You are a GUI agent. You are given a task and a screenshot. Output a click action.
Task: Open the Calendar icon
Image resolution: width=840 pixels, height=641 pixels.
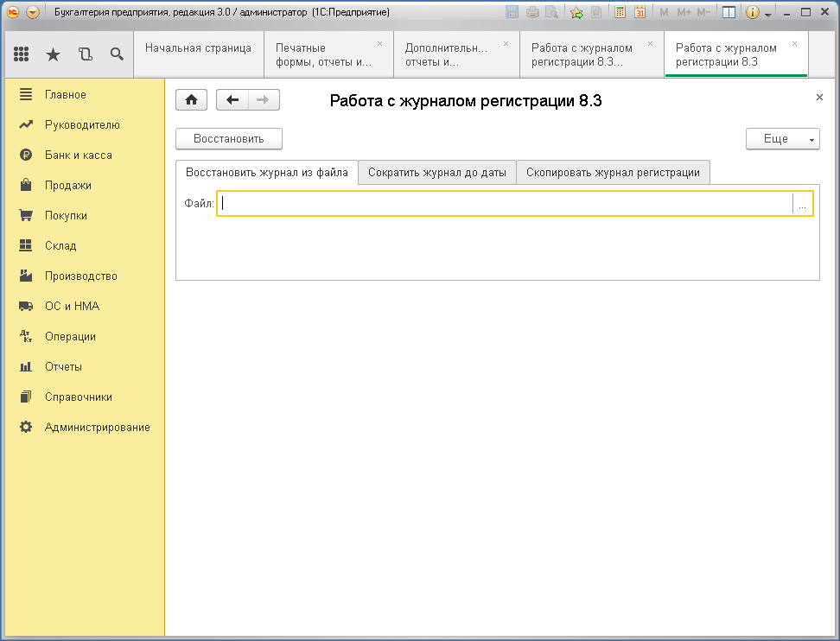tap(640, 12)
